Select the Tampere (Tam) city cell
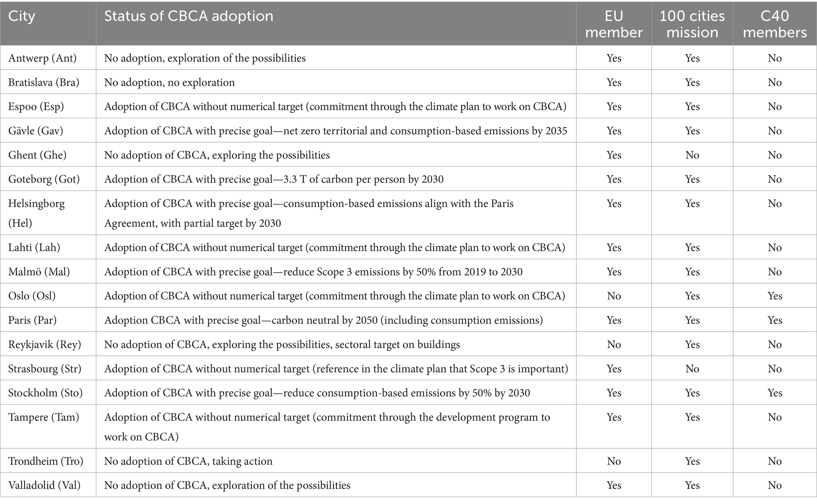 (x=43, y=417)
